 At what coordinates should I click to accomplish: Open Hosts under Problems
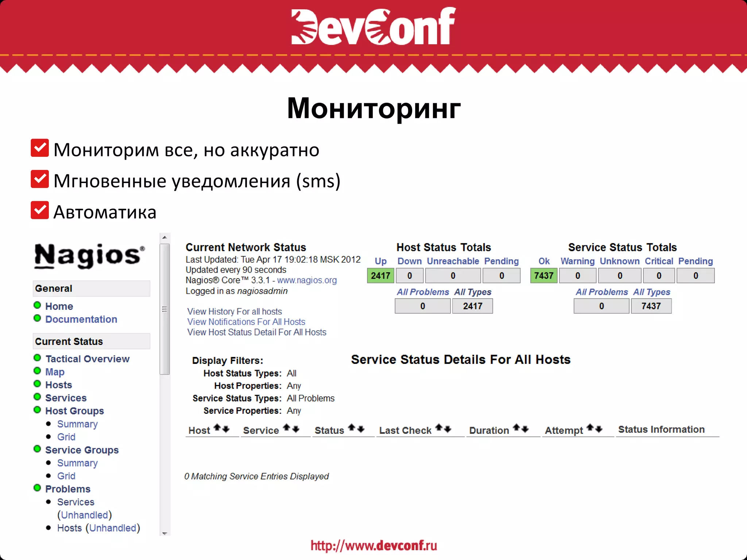(x=69, y=528)
